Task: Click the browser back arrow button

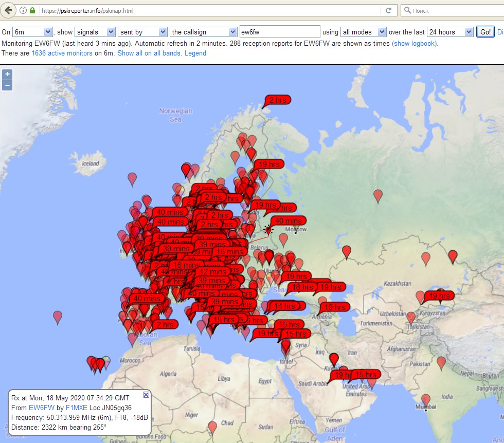Action: click(x=8, y=10)
